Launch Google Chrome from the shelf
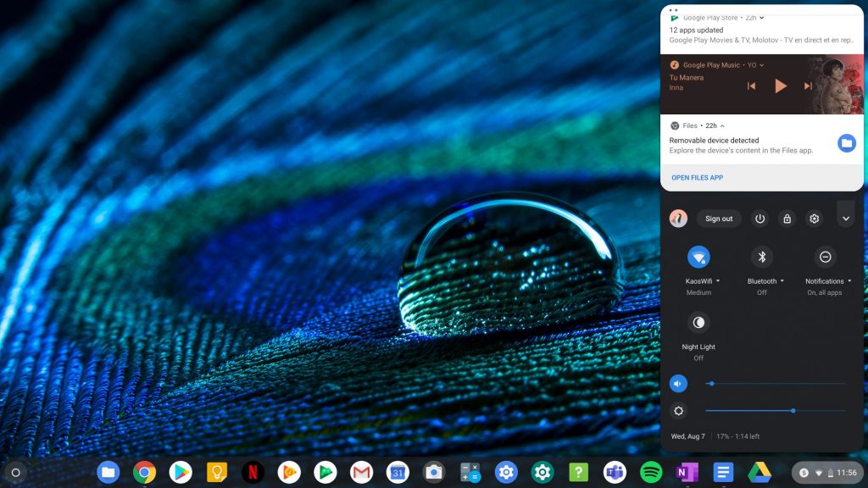The width and height of the screenshot is (868, 488). click(x=144, y=473)
